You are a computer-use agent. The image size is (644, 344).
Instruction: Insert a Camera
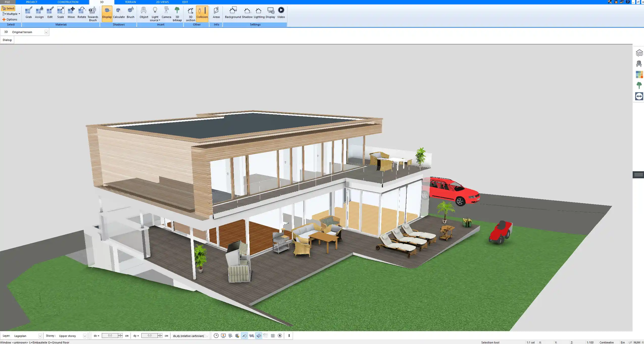[x=166, y=13]
